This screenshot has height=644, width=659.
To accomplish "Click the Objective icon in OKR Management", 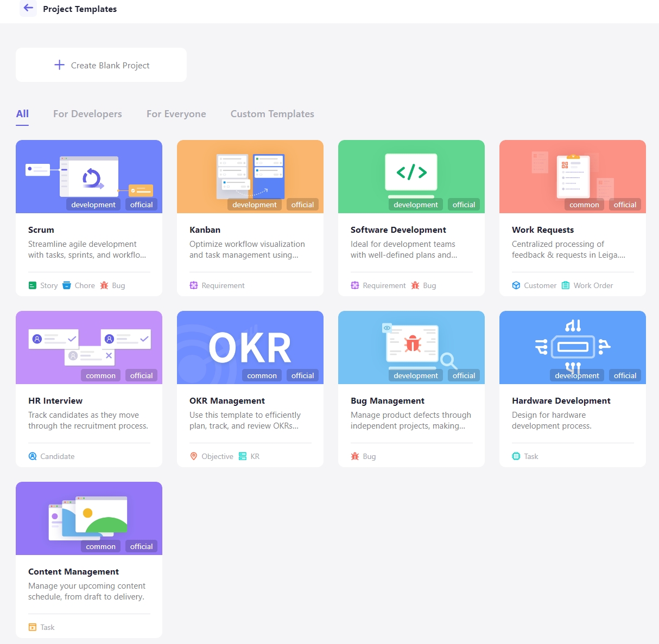I will coord(194,456).
